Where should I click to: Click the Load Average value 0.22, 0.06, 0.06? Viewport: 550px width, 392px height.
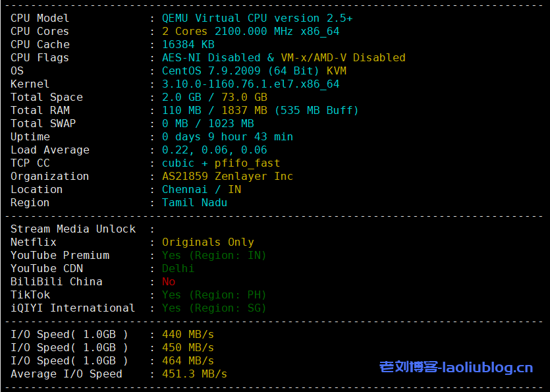(214, 150)
